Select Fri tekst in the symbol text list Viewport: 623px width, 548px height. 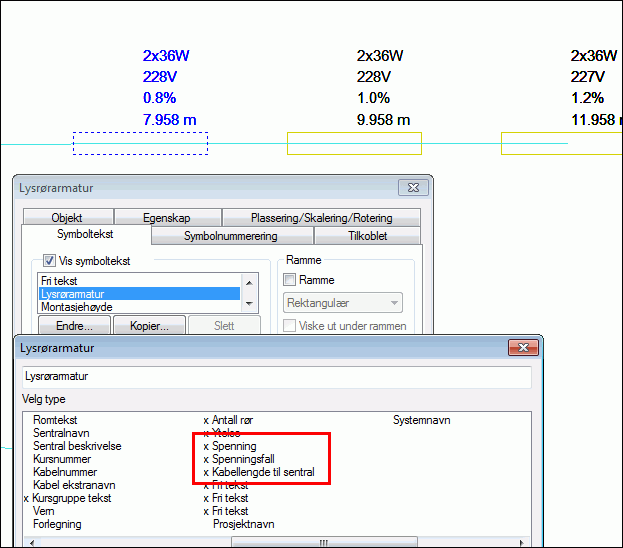[60, 281]
